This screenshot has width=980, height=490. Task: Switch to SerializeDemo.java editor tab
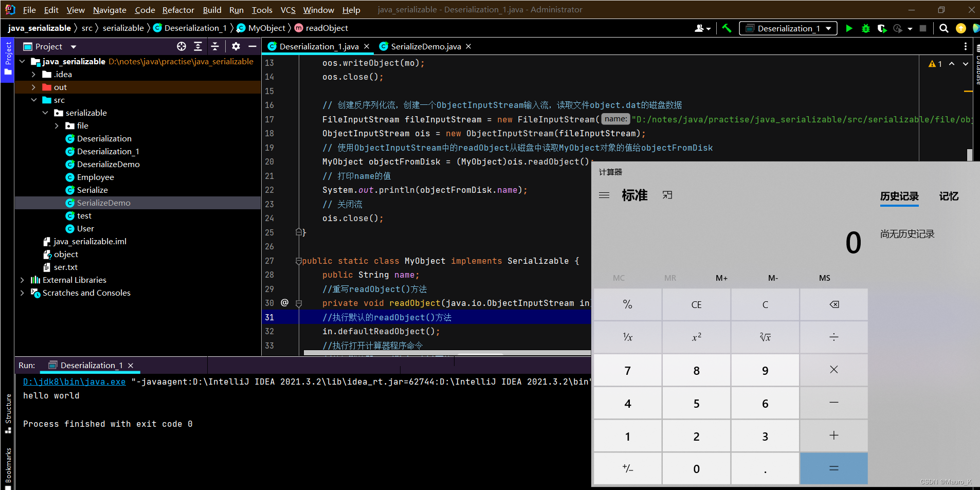425,46
